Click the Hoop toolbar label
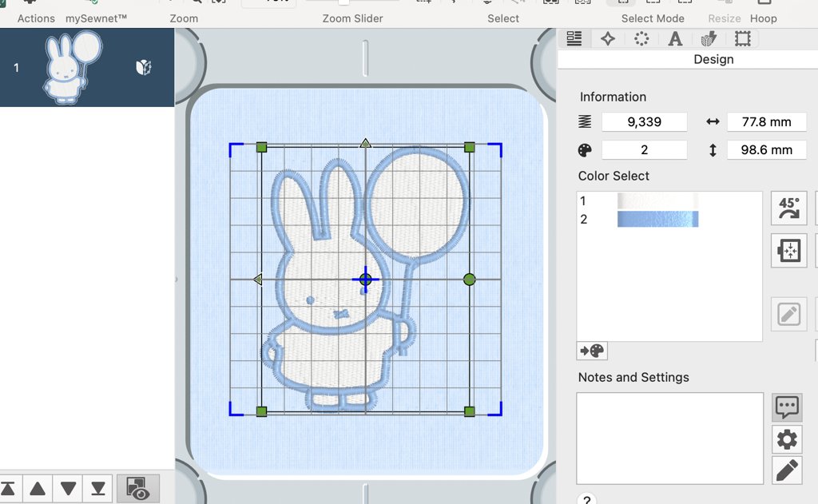Viewport: 818px width, 504px height. pyautogui.click(x=763, y=19)
